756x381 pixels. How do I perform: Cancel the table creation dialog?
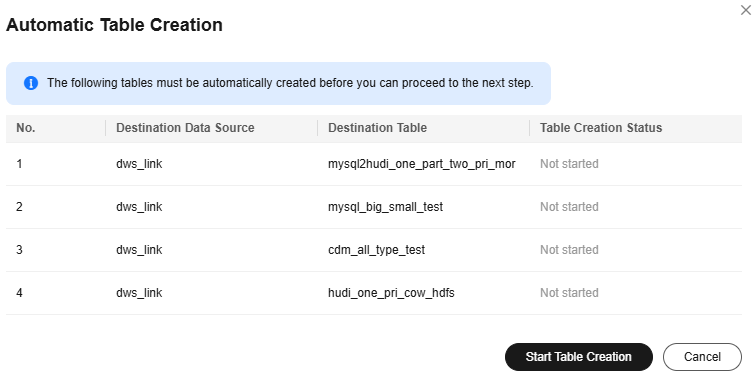(702, 357)
